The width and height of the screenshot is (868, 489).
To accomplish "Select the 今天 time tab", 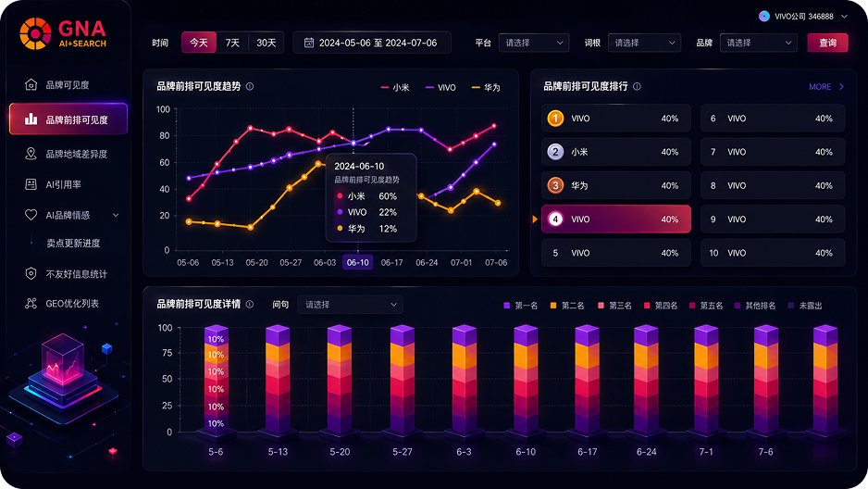I will 199,43.
